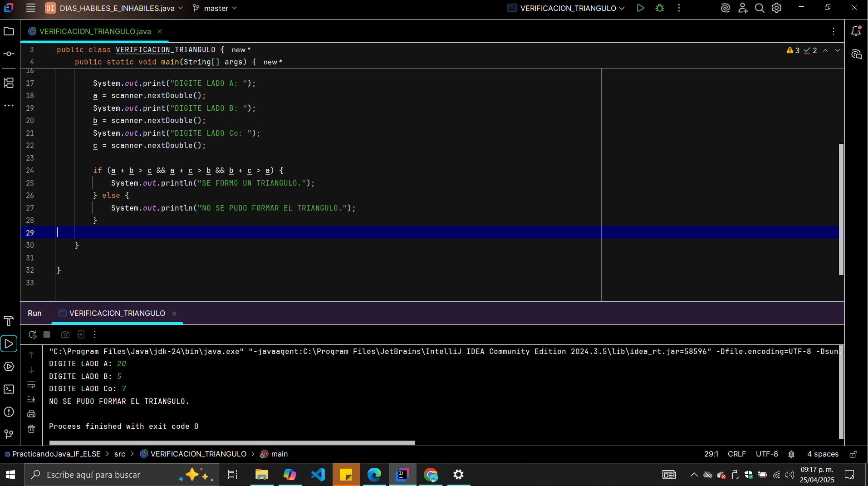868x486 pixels.
Task: Click the UTF-8 encoding status button
Action: tap(766, 454)
